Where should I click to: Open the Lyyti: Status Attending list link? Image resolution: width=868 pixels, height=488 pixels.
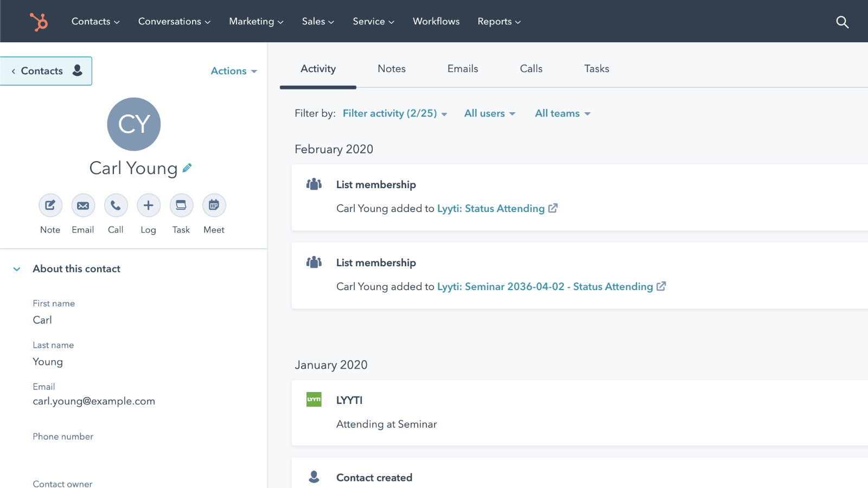click(490, 208)
